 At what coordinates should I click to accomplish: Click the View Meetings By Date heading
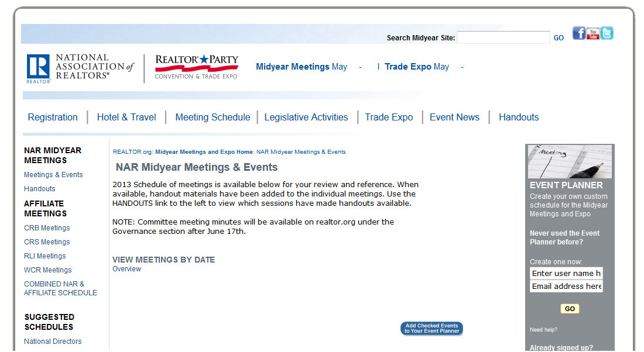(163, 260)
